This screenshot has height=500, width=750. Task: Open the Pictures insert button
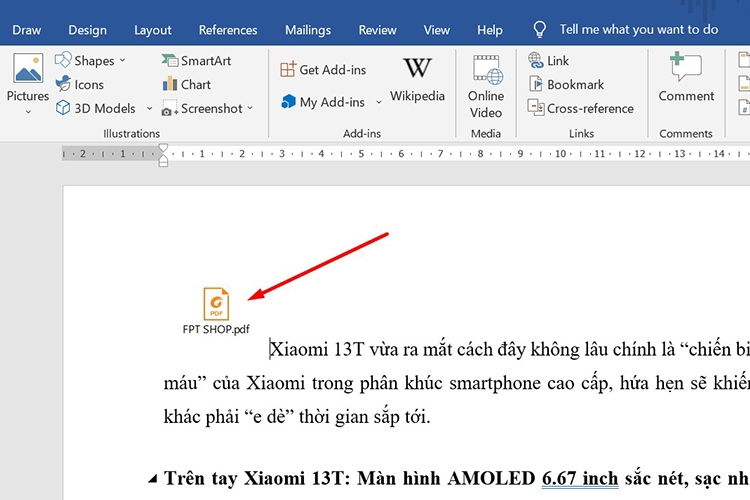click(28, 77)
